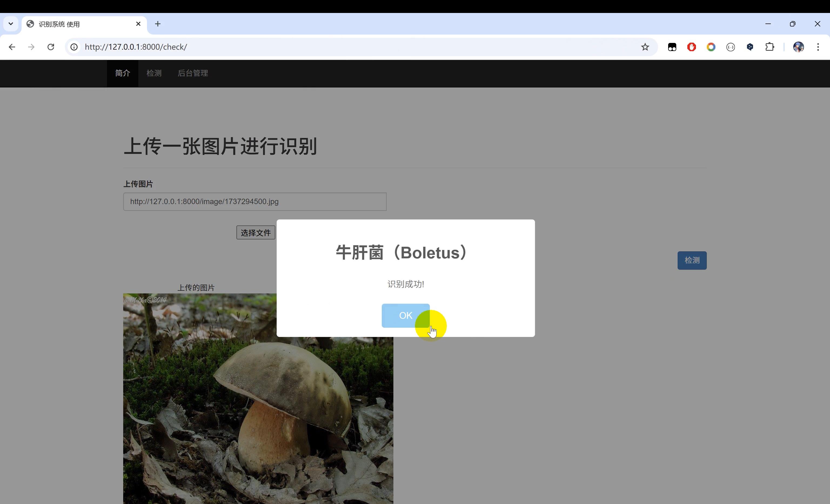Screen dimensions: 830x504
Task: Dismiss the Boletus dialog with OK
Action: tap(406, 316)
